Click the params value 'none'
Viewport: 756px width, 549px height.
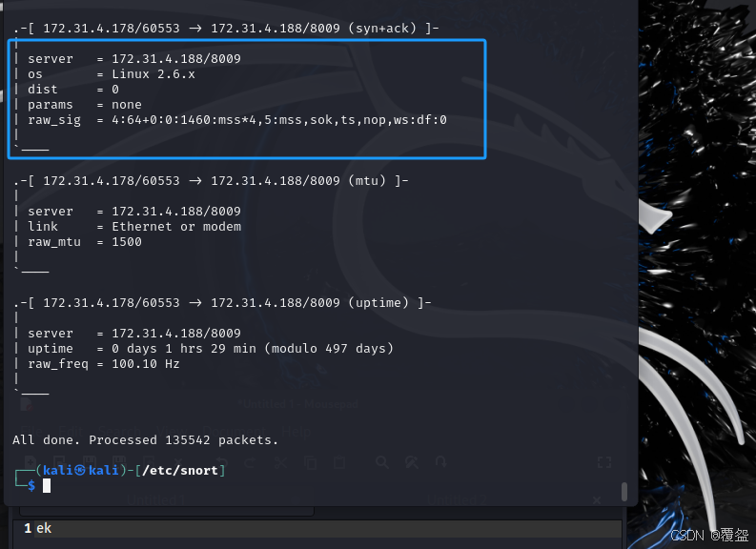point(127,105)
